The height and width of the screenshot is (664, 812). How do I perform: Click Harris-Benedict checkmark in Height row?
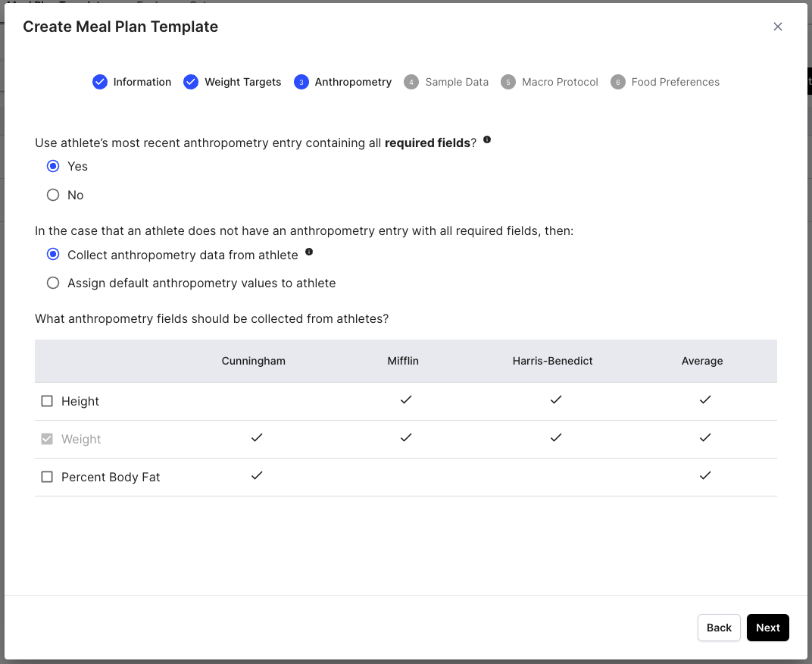[556, 399]
